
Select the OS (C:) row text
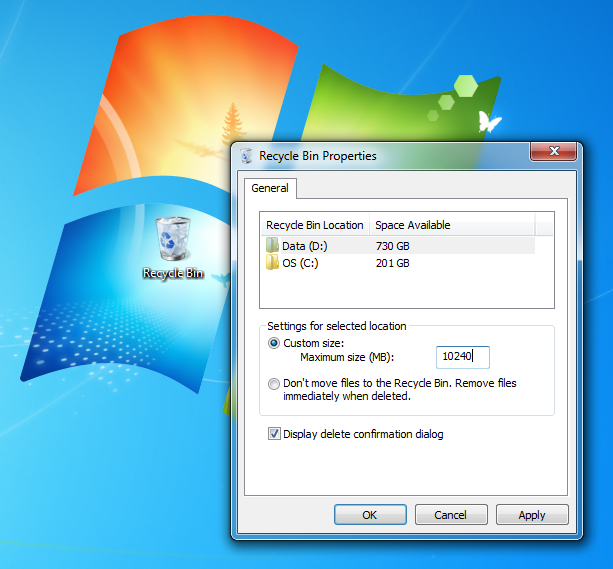300,263
